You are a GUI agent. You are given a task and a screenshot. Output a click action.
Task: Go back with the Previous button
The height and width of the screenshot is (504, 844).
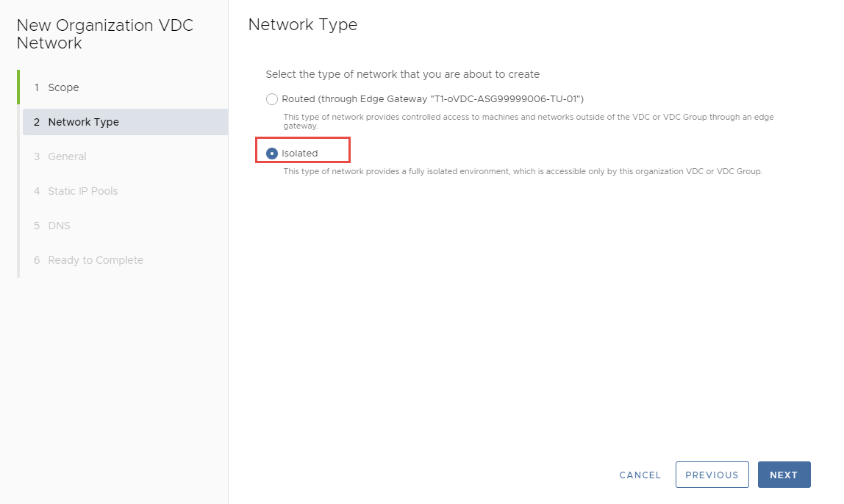point(712,475)
